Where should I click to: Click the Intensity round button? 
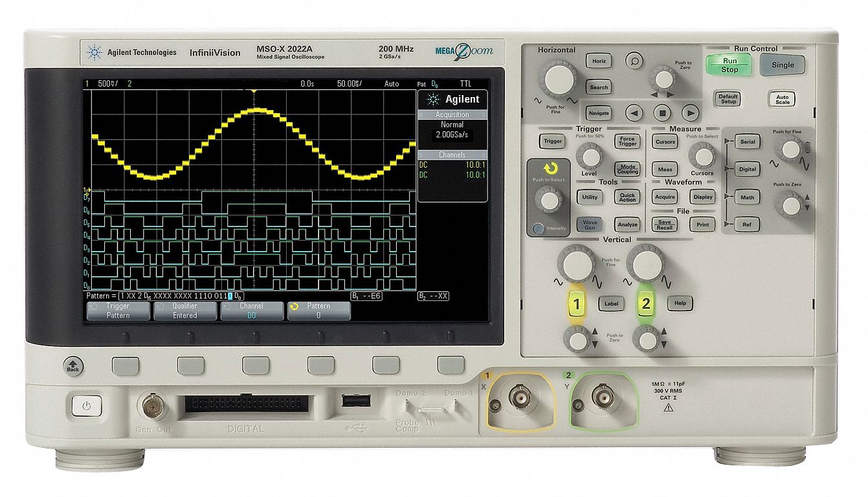[538, 228]
